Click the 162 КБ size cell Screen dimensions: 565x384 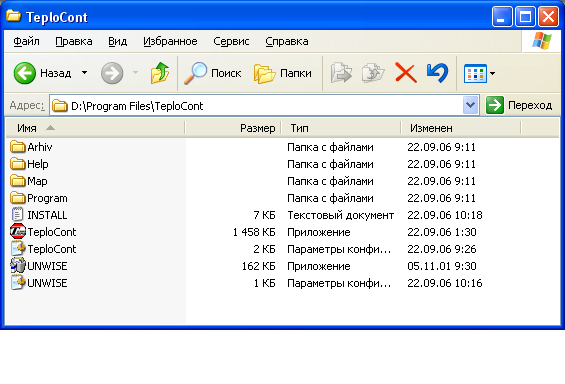[258, 266]
